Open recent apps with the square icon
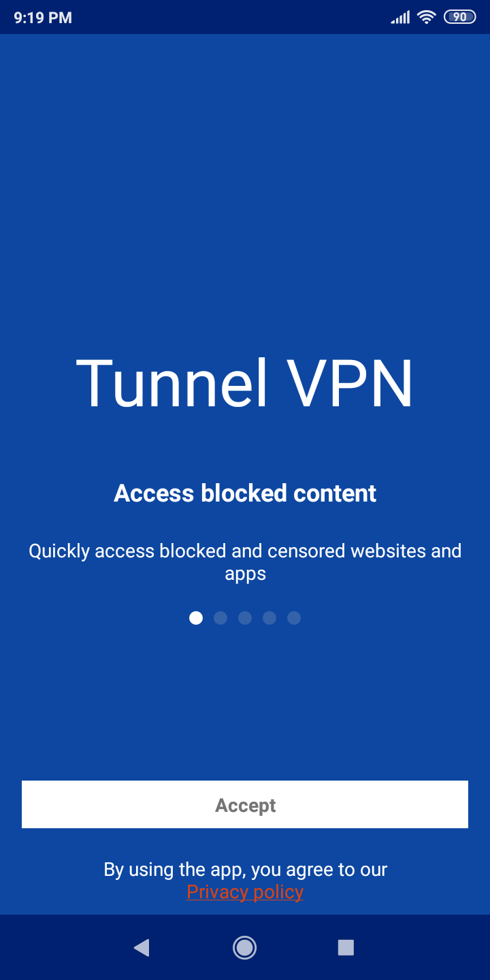The image size is (490, 980). 346,947
